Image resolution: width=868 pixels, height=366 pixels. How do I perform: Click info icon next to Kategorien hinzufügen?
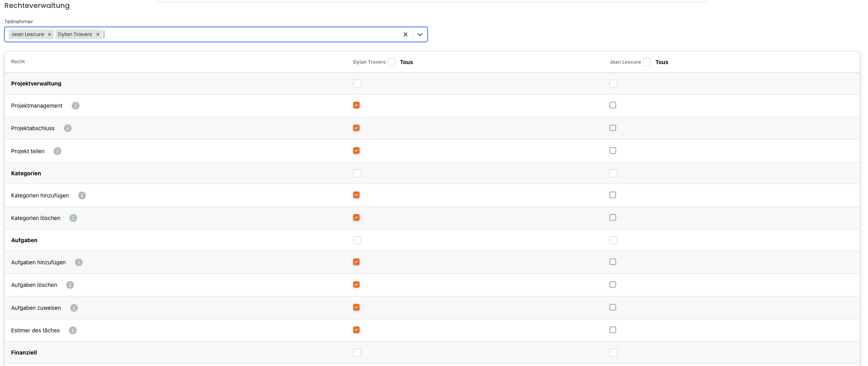(82, 195)
